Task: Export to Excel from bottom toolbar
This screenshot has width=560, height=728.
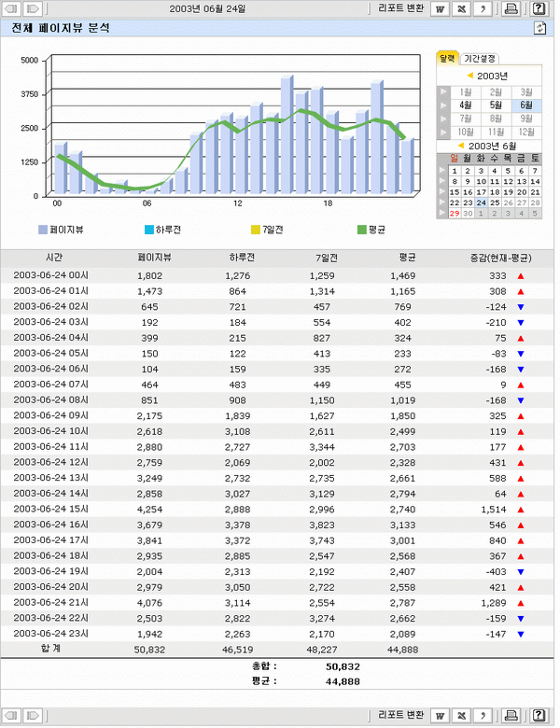Action: click(x=461, y=715)
